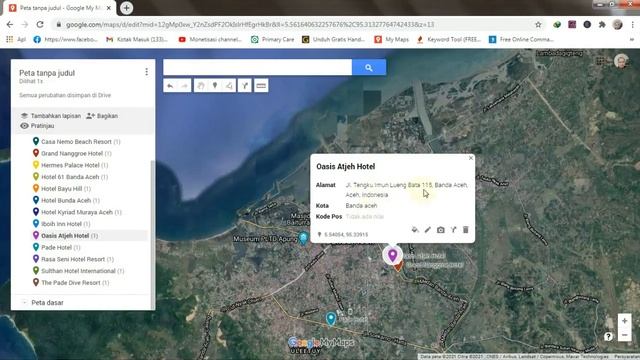
Task: Select Hotel 61 Banda Aceh in list
Action: pyautogui.click(x=70, y=177)
